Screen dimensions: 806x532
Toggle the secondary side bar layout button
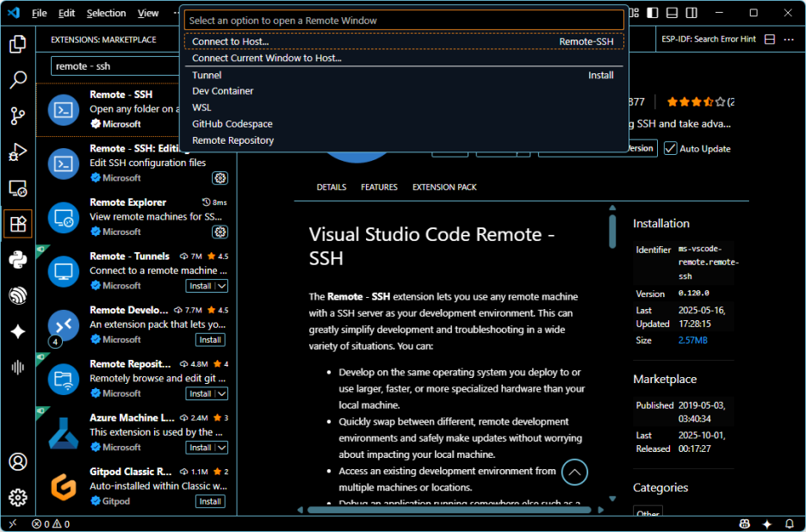click(691, 13)
